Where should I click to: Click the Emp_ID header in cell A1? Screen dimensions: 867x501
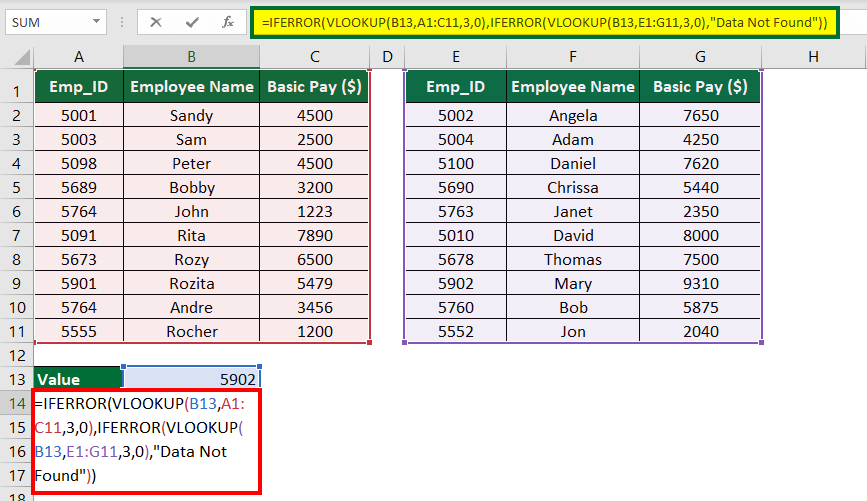tap(79, 87)
